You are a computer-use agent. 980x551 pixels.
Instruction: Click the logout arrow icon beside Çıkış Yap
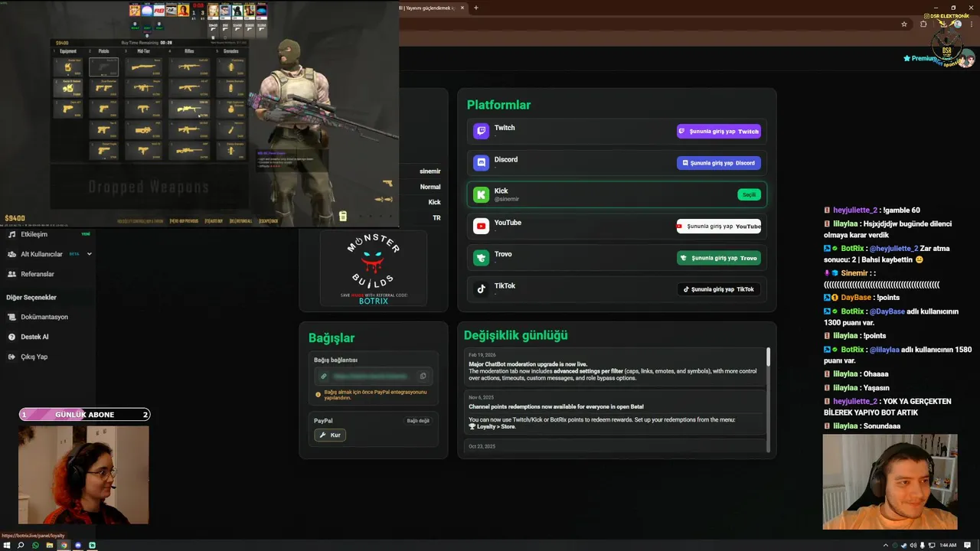(x=11, y=357)
